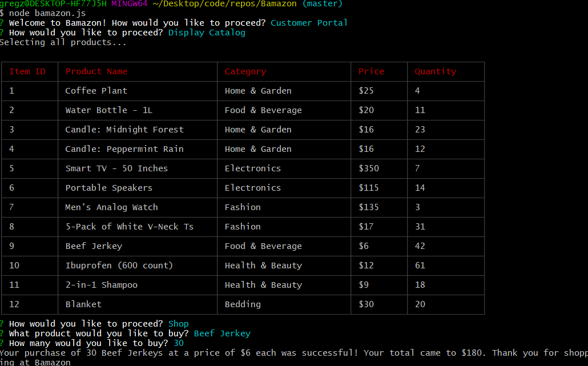Select the "Quantity" column header

(x=436, y=71)
